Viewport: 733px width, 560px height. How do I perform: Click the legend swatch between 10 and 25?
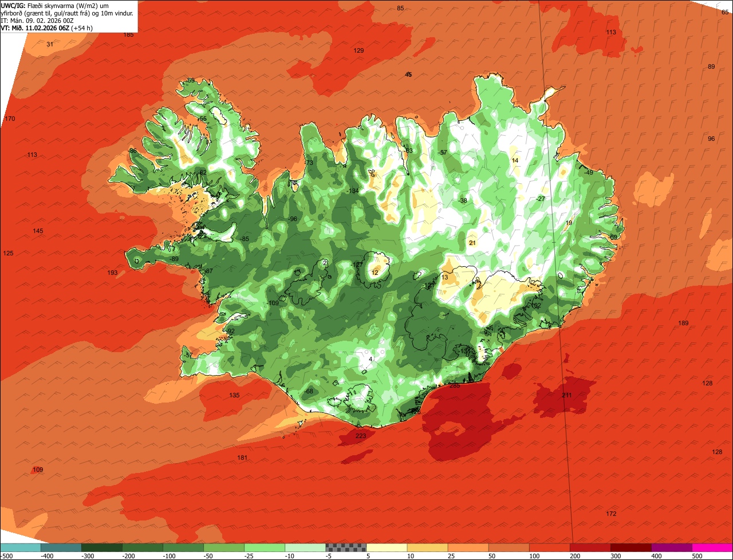pyautogui.click(x=427, y=548)
